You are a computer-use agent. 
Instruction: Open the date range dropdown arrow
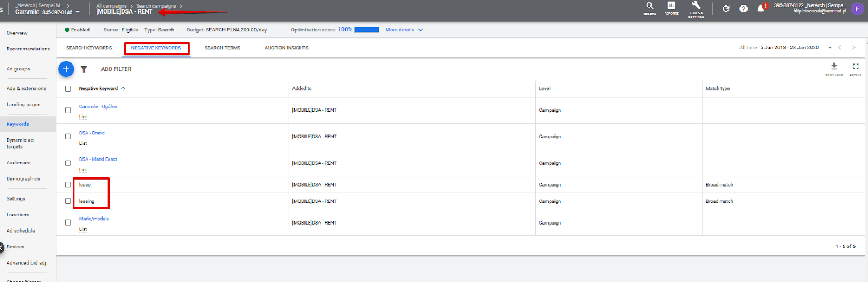coord(830,48)
